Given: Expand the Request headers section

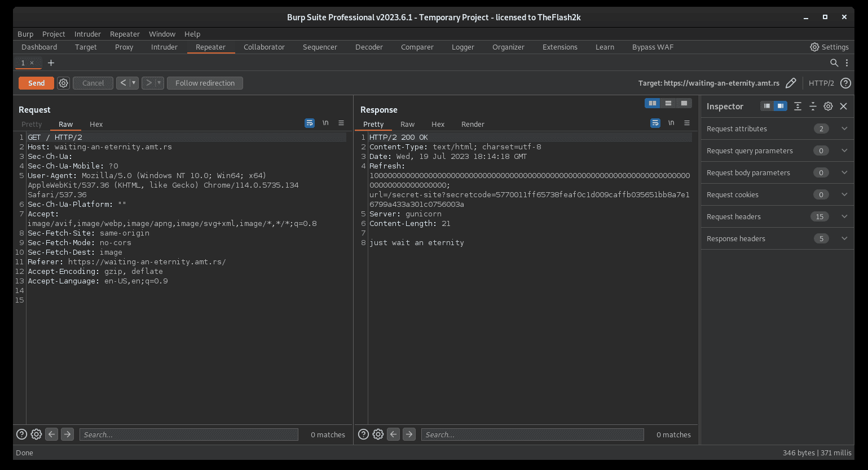Looking at the screenshot, I should point(844,216).
